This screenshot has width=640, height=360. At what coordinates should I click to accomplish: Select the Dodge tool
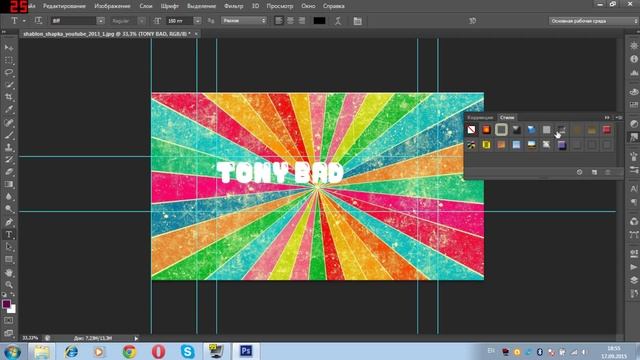click(x=9, y=209)
